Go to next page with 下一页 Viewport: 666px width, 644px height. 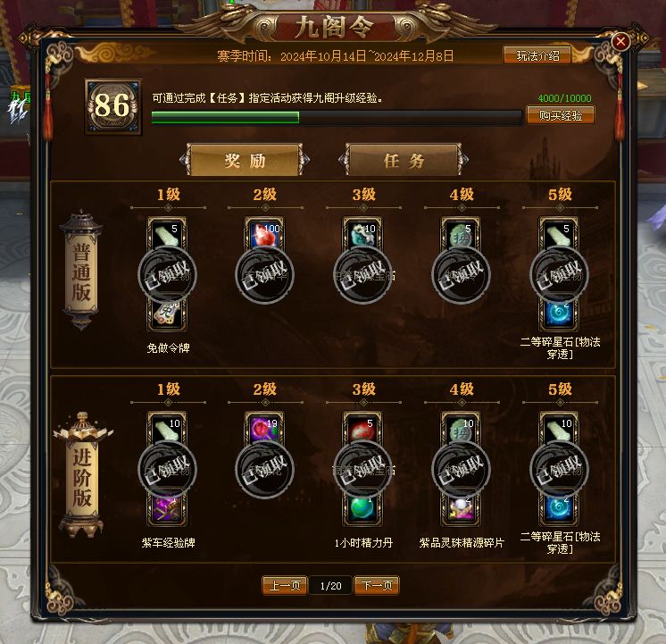(377, 585)
